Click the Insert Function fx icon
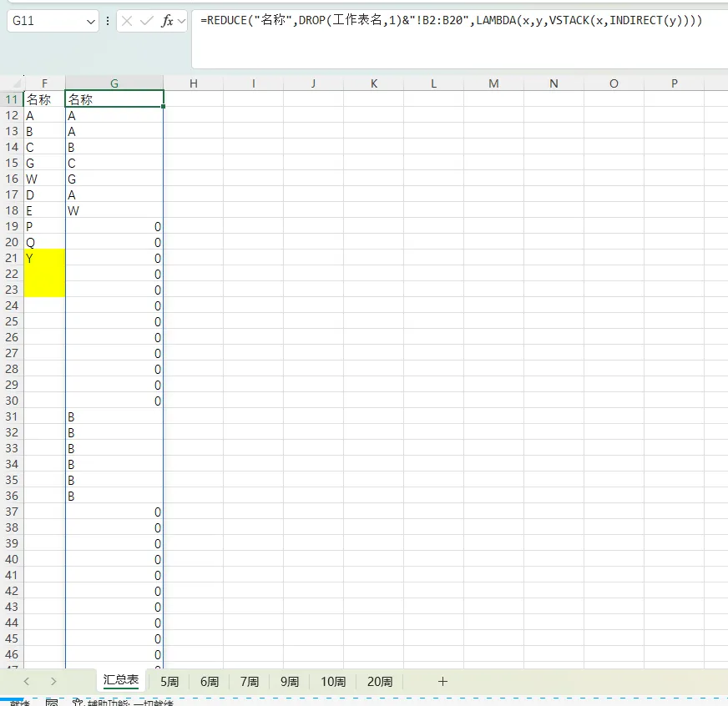The height and width of the screenshot is (706, 728). pos(167,21)
